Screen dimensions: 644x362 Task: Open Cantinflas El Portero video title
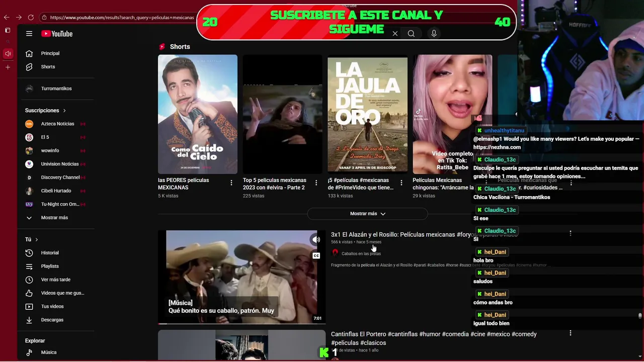[x=434, y=338]
